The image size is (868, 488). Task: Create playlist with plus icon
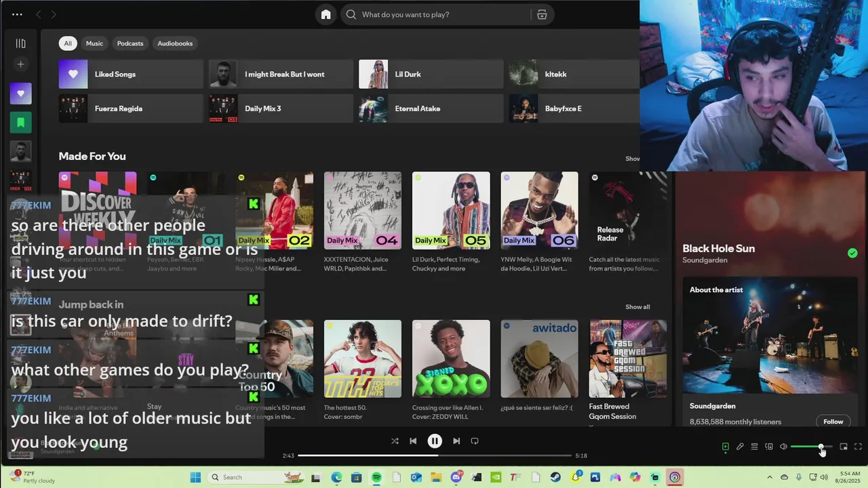click(x=20, y=64)
